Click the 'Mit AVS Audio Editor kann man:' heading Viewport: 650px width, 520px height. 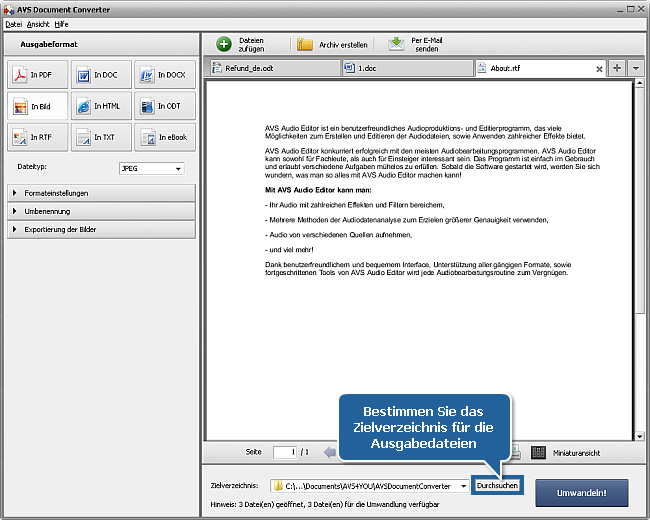[318, 190]
